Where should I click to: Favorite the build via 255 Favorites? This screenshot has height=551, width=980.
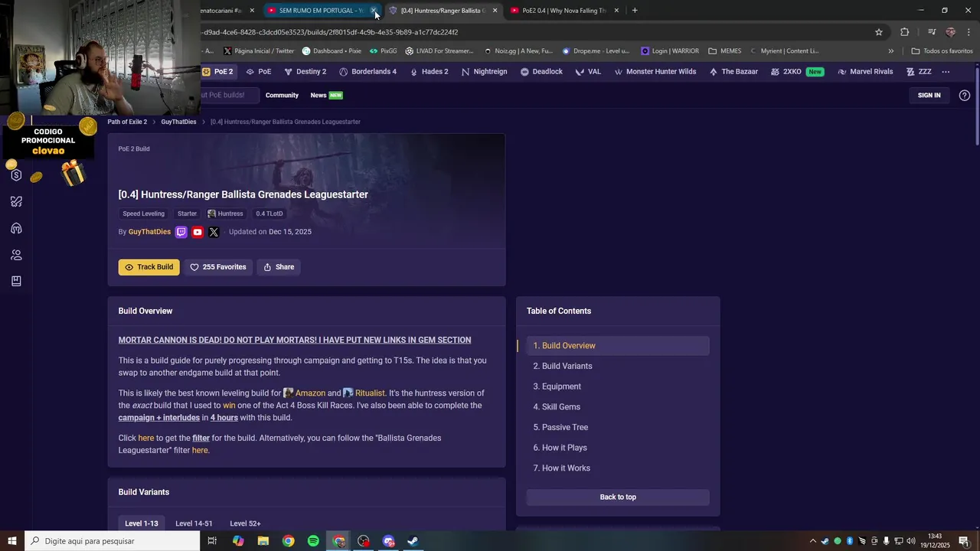click(218, 267)
